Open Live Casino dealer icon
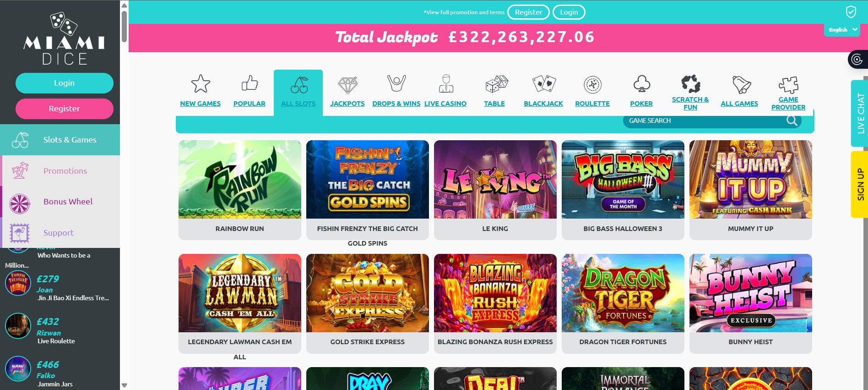The width and height of the screenshot is (868, 390). [x=446, y=84]
